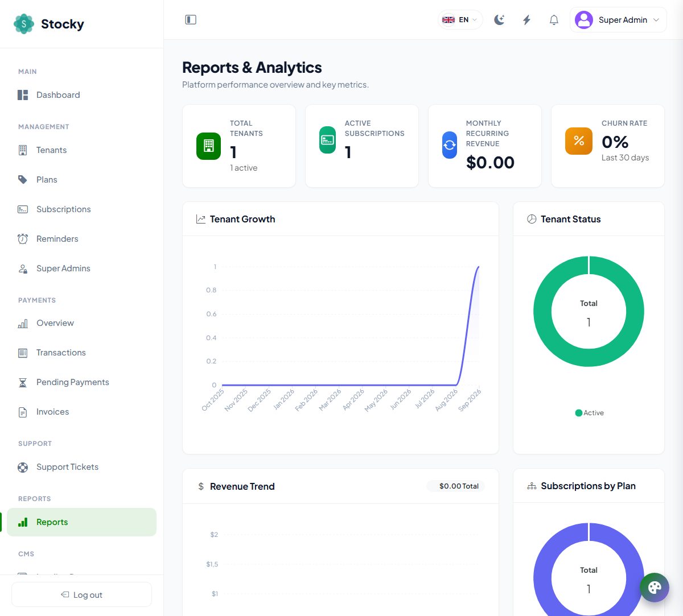Screen dimensions: 683x616
Task: Open Reminders from the Management section
Action: click(x=82, y=239)
